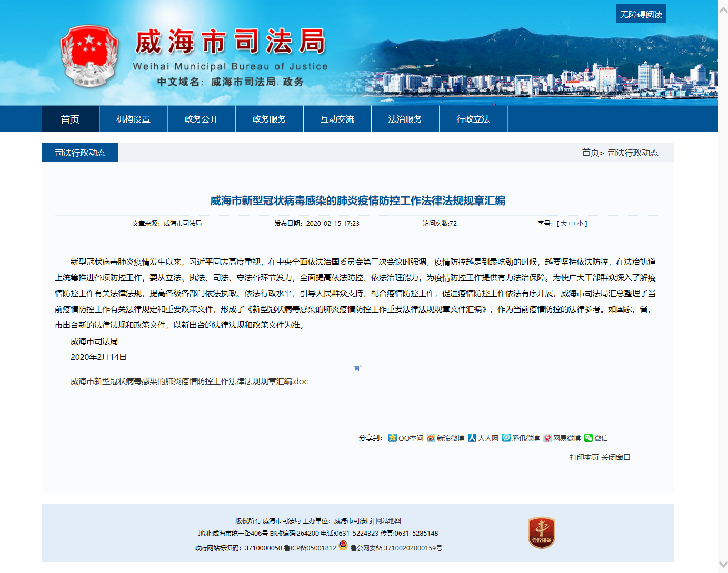Set font size to 小
Screen dimensions: 728x573
coord(580,224)
